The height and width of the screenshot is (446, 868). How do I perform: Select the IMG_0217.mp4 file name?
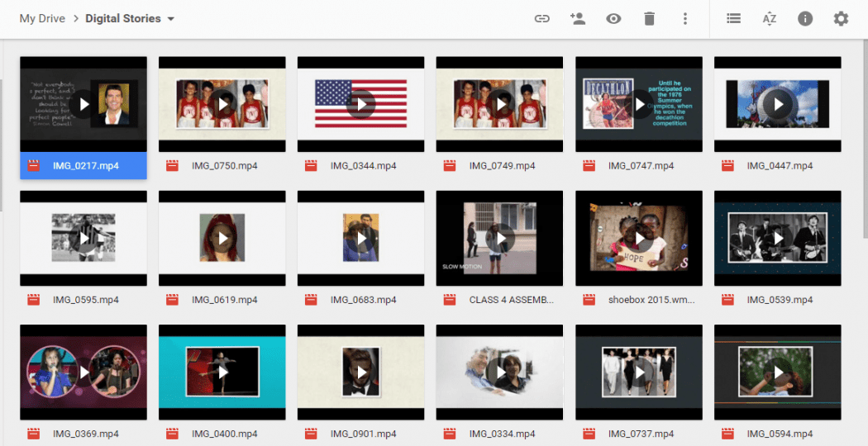[86, 165]
